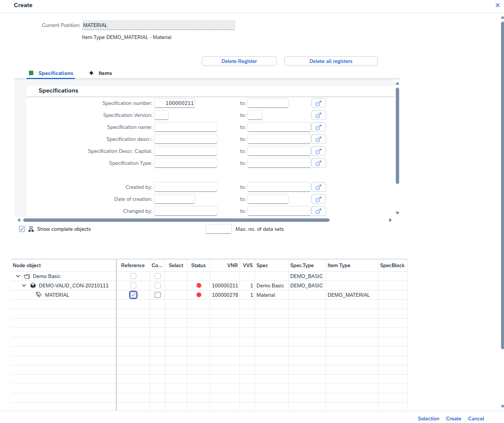The height and width of the screenshot is (423, 504).
Task: Open multiple selection for Date of creation
Action: point(318,199)
